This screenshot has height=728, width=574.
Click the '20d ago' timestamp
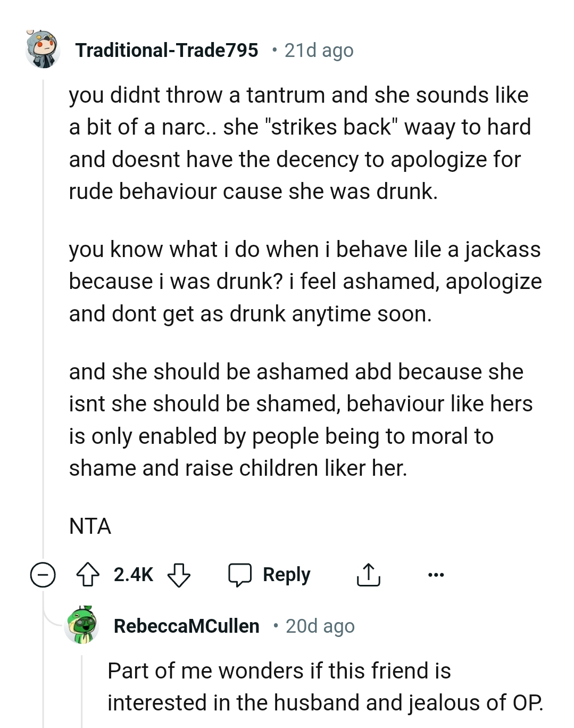tap(320, 626)
